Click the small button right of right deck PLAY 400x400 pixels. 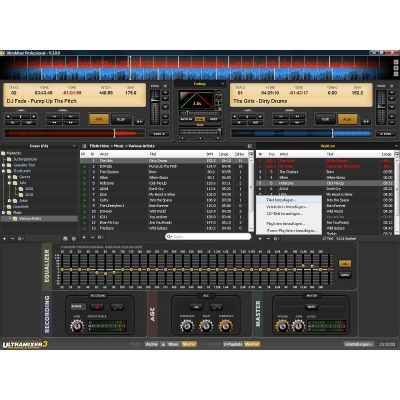(x=366, y=121)
